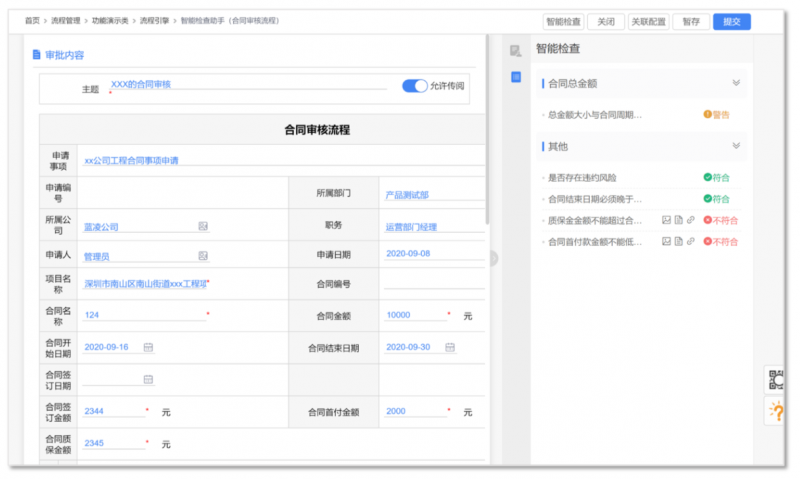
Task: Click the document icon in 质保金金额 check row
Action: (678, 220)
